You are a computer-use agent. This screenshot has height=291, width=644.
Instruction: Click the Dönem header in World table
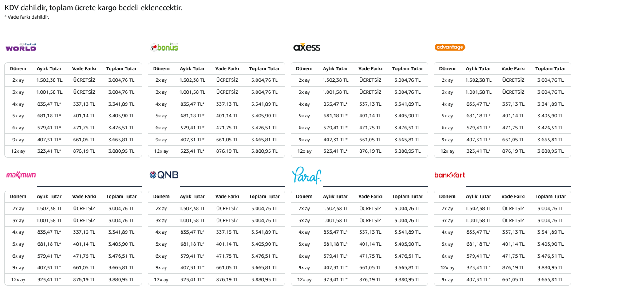coord(18,68)
